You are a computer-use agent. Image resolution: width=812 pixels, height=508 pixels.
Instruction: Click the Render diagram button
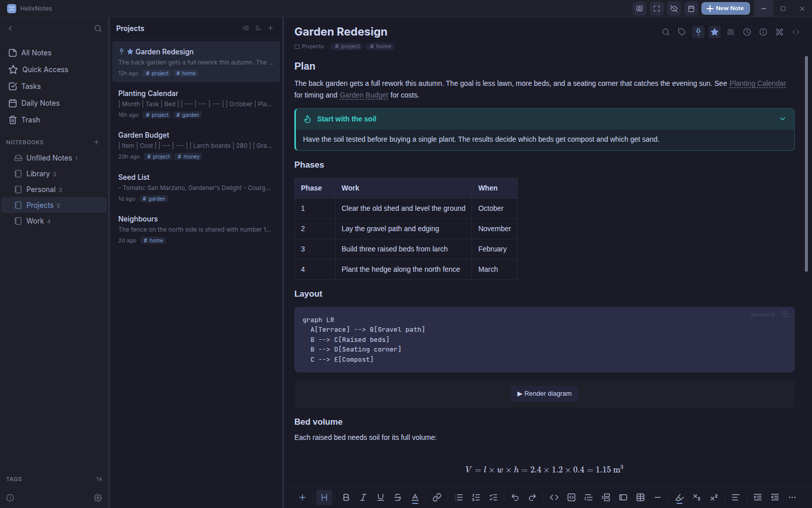click(544, 394)
